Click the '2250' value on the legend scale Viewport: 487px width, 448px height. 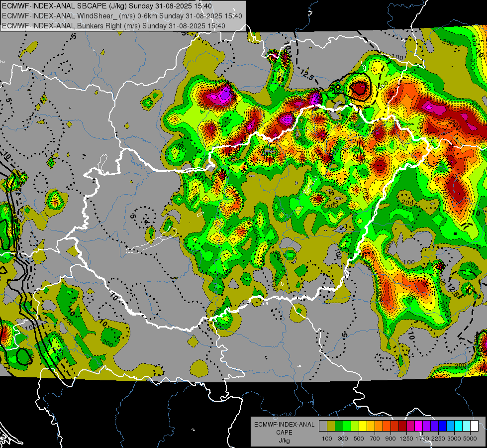click(x=438, y=439)
